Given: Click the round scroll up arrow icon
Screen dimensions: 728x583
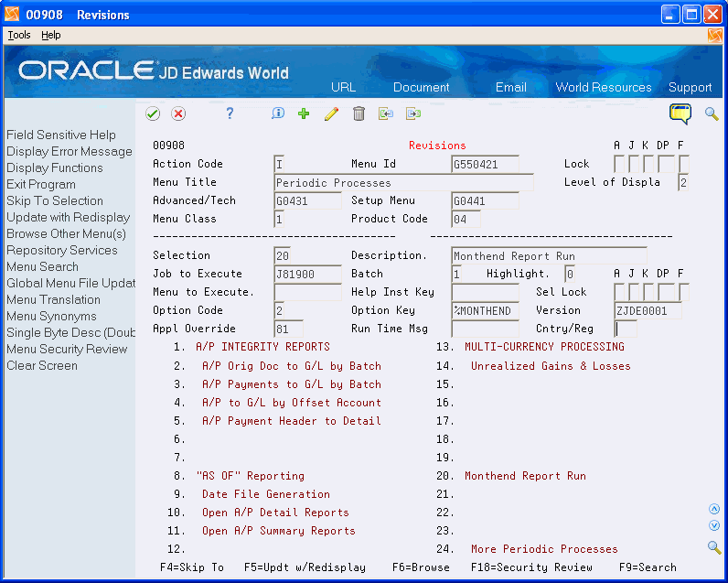Looking at the screenshot, I should [x=714, y=509].
